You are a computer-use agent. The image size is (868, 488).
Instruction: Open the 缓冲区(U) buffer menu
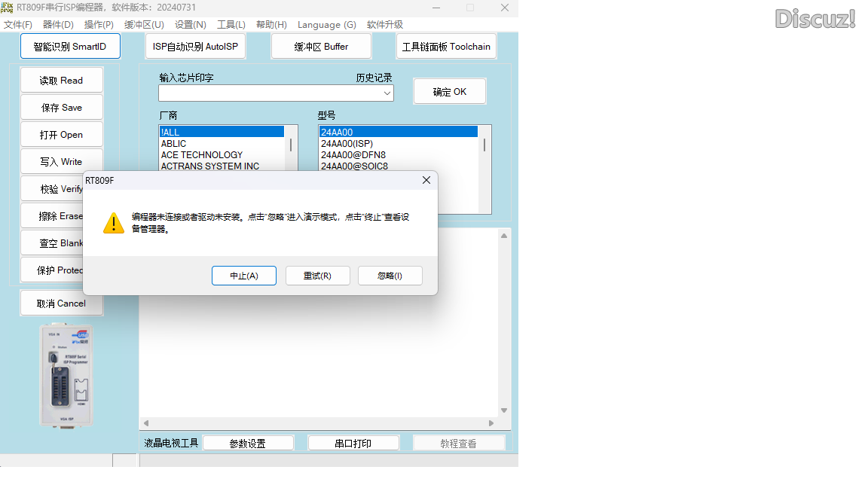click(144, 25)
